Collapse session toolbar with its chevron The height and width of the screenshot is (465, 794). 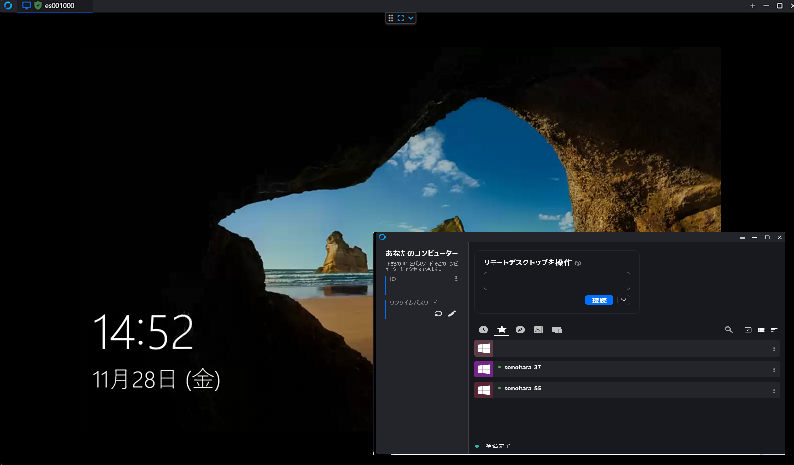click(411, 18)
